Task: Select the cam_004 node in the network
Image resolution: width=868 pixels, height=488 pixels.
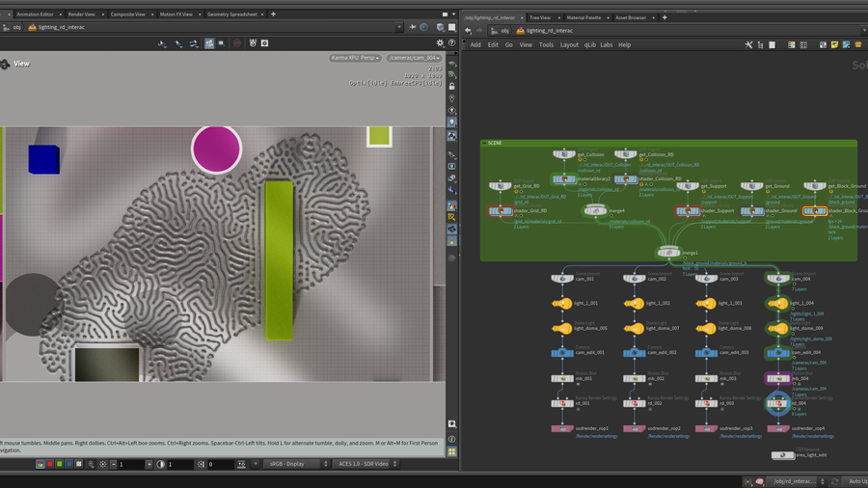Action: click(777, 279)
